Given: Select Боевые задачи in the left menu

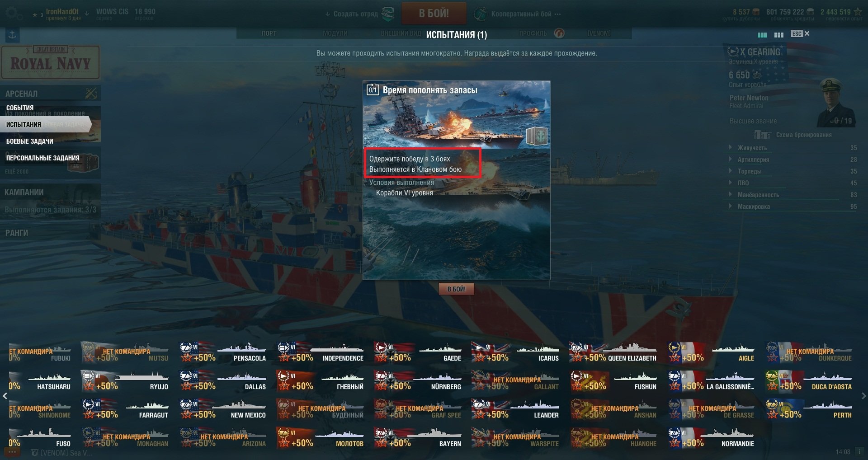Looking at the screenshot, I should 30,141.
